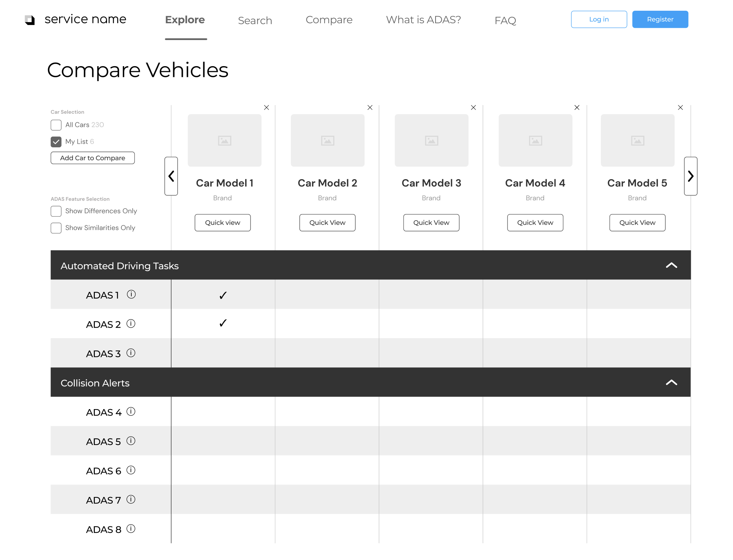Image resolution: width=733 pixels, height=560 pixels.
Task: Open the What is ADAS? page
Action: [423, 20]
